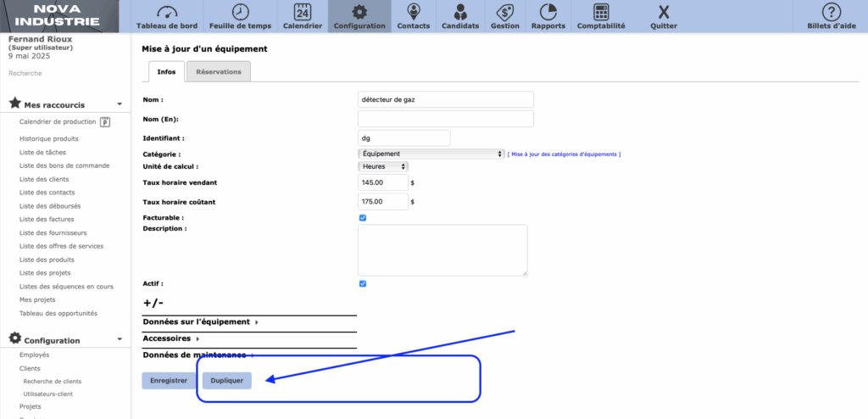Uncheck the Facturable checkbox
Screen dimensions: 868x419
click(x=363, y=218)
